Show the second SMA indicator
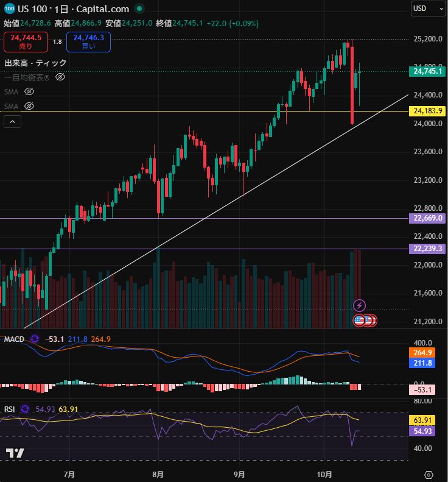 [x=29, y=106]
